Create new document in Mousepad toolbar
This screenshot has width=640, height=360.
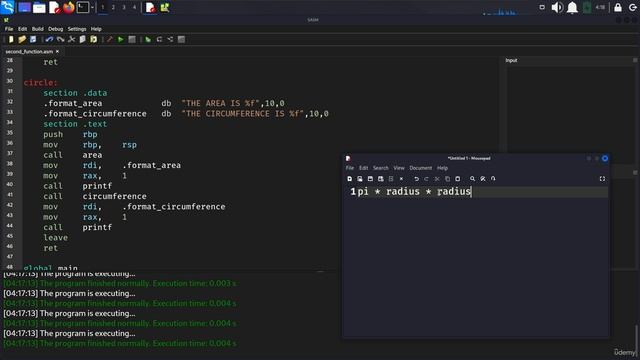click(x=350, y=179)
